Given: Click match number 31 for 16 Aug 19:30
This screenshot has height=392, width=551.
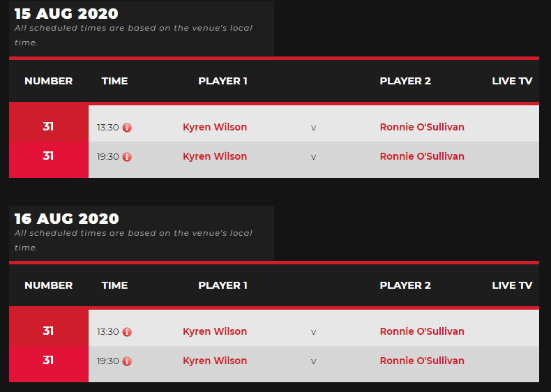Looking at the screenshot, I should 48,361.
